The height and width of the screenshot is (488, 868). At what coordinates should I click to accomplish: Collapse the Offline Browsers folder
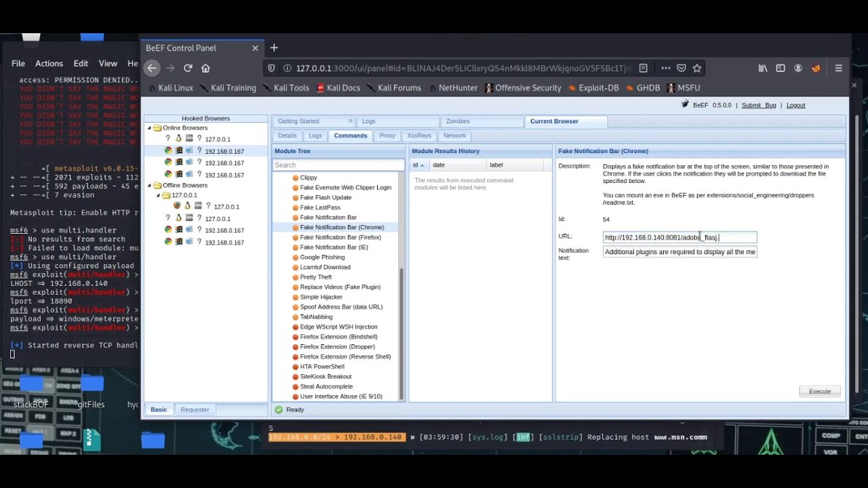point(150,185)
